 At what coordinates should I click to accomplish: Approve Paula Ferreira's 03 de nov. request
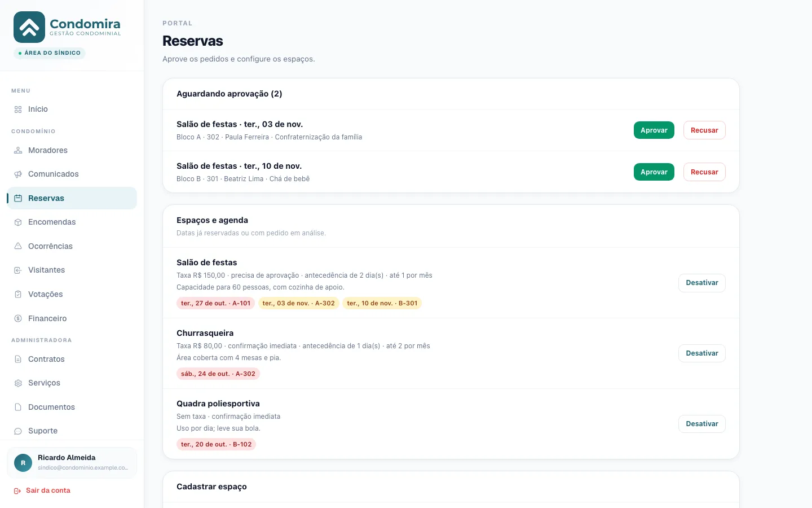(x=654, y=130)
